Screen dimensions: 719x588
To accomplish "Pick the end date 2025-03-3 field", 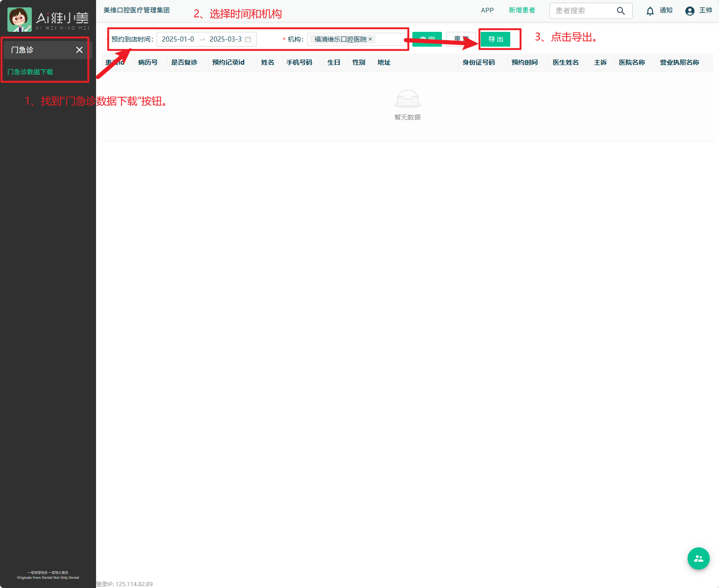I will click(x=225, y=39).
